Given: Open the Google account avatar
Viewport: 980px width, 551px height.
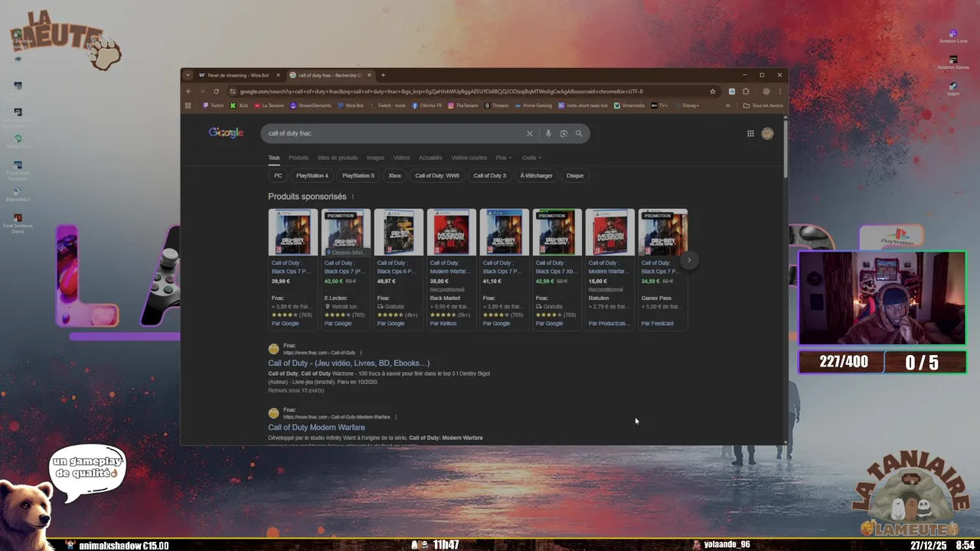Looking at the screenshot, I should click(x=767, y=133).
